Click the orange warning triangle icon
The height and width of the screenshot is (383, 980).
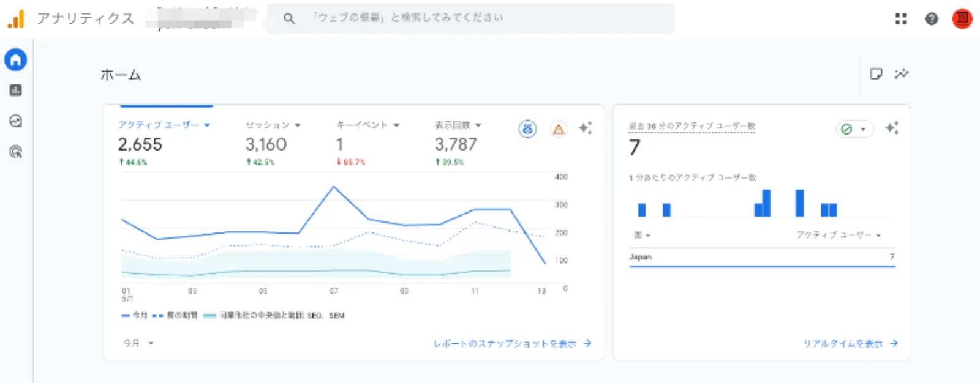point(559,129)
